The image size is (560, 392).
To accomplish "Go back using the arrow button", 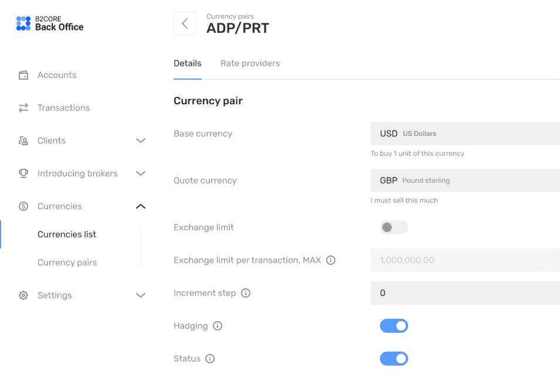I will point(185,23).
